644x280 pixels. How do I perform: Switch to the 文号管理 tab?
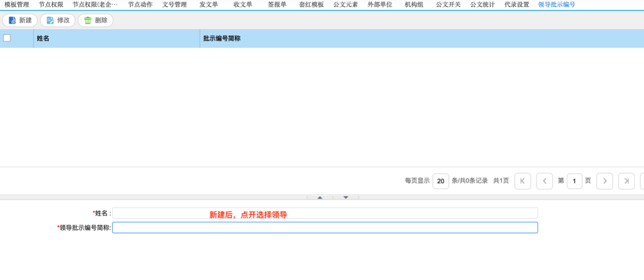[174, 5]
